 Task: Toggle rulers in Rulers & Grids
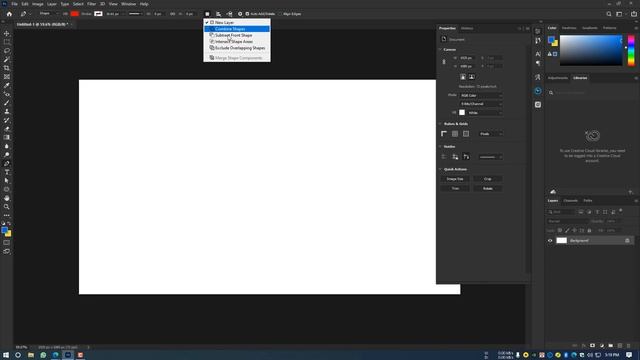(x=444, y=134)
